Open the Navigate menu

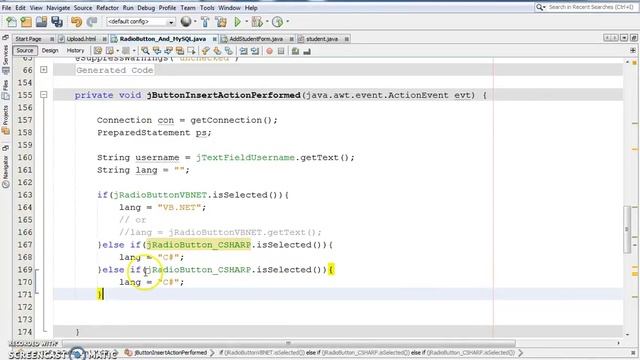tap(58, 8)
